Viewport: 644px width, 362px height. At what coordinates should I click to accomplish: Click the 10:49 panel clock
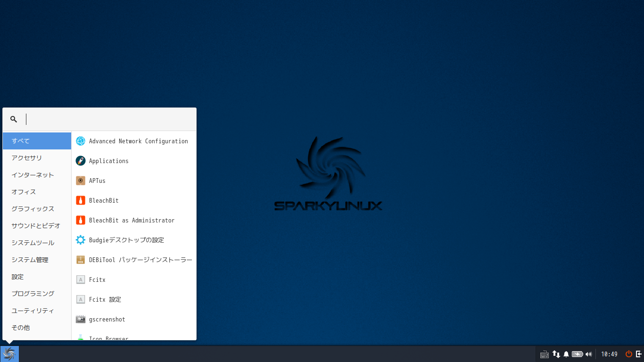[x=609, y=354]
